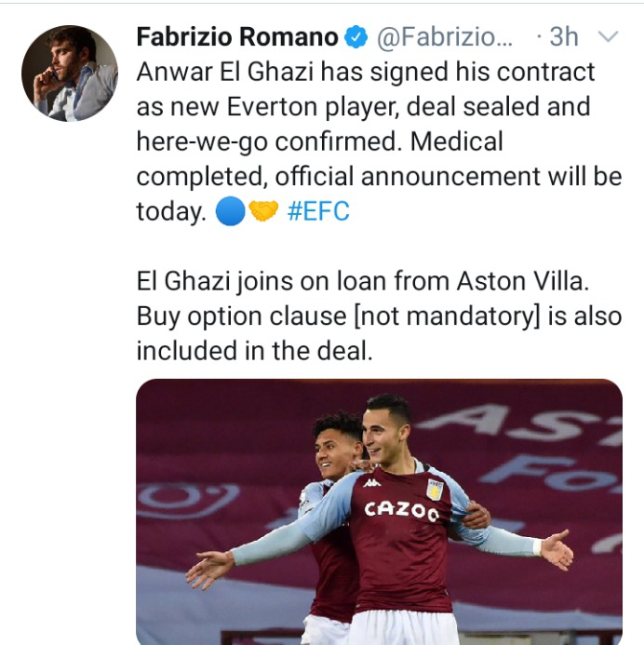
Task: Click 'Buy option clause [not mandatory]' text
Action: (338, 316)
